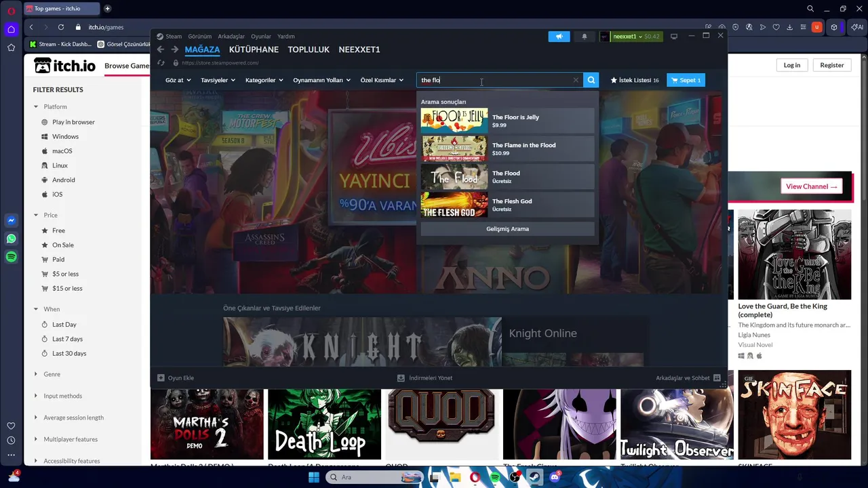868x488 pixels.
Task: Open the Steam Sepet cart button
Action: [686, 80]
